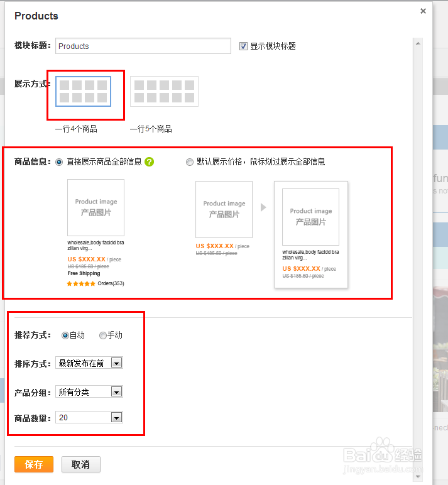This screenshot has width=448, height=485.
Task: Click the orange 保存 button
Action: pos(34,464)
